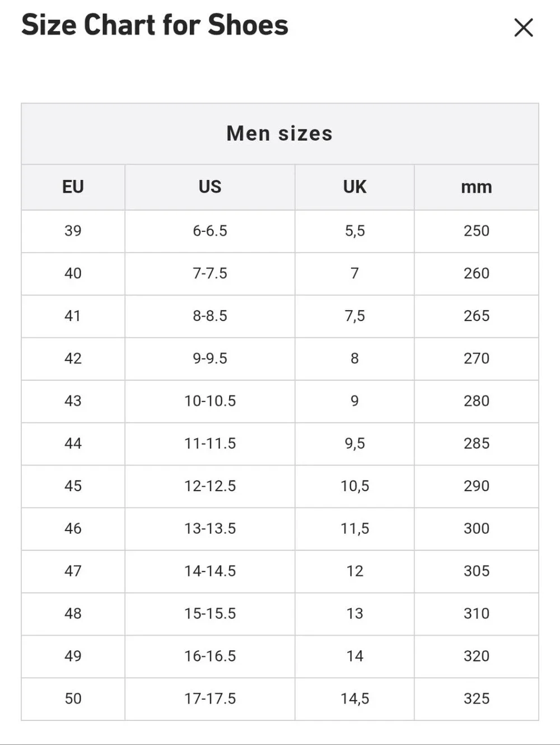Click UK size 7,5 cell
Screen dimensions: 560x745
(354, 316)
